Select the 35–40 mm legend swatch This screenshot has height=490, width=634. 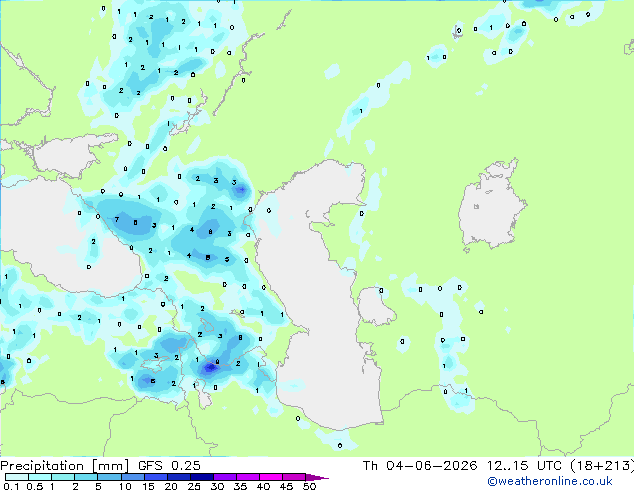click(x=248, y=477)
